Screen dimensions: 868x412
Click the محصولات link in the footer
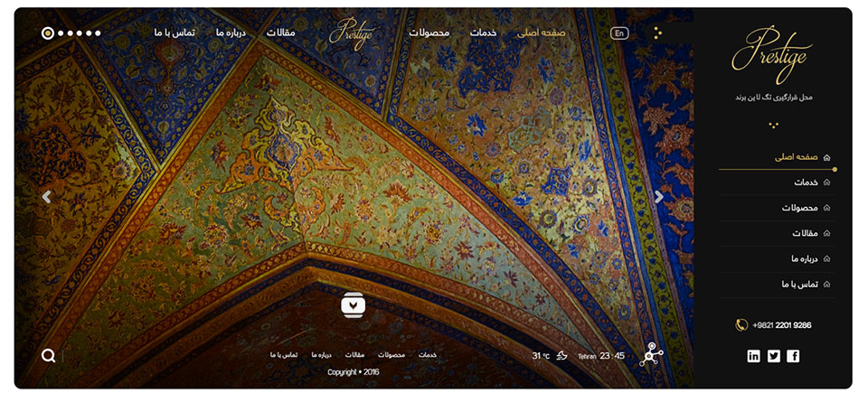tap(392, 355)
